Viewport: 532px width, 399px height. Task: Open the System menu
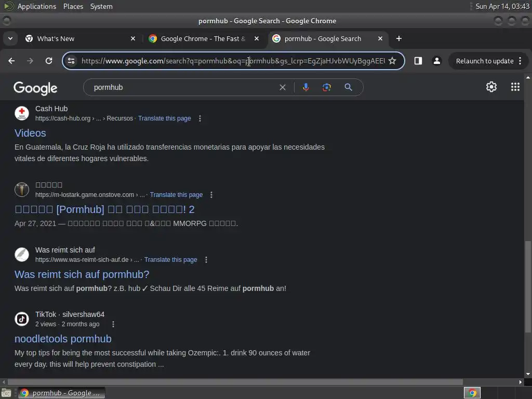click(x=101, y=6)
